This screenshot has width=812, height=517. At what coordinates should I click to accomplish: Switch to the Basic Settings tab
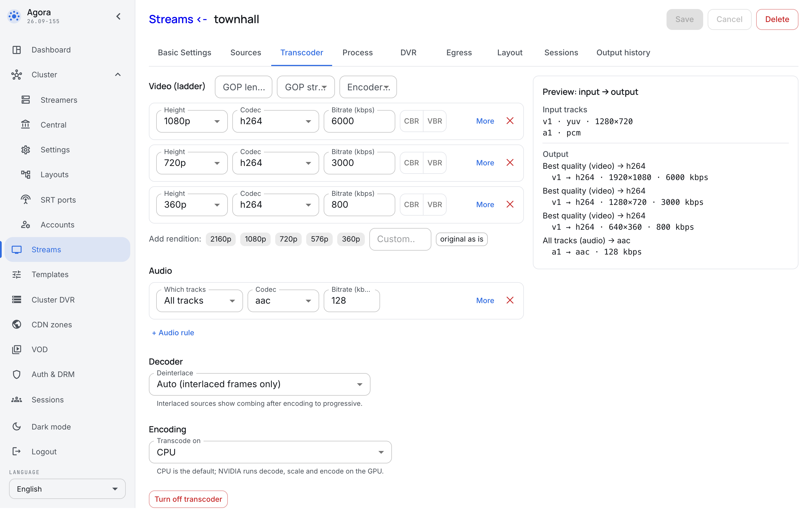coord(184,53)
